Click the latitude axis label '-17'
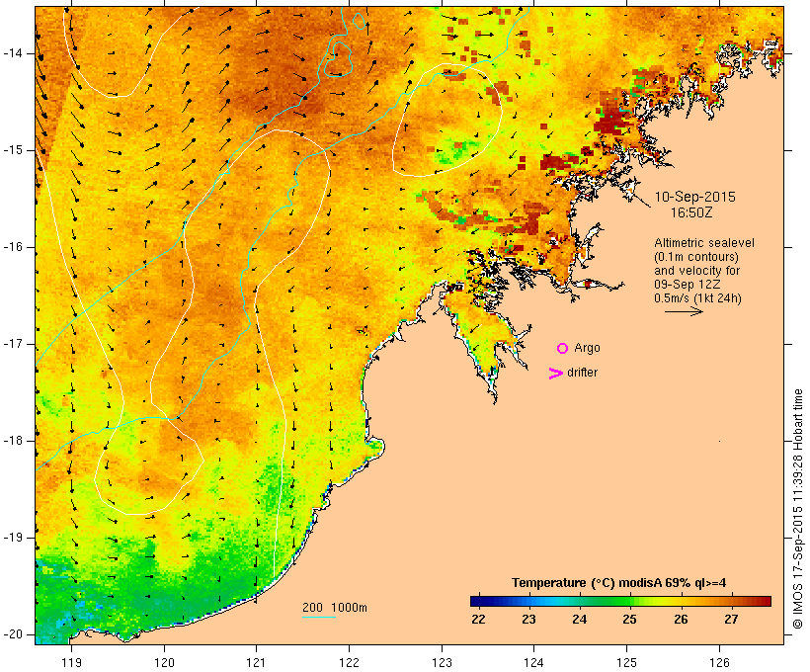 13,344
